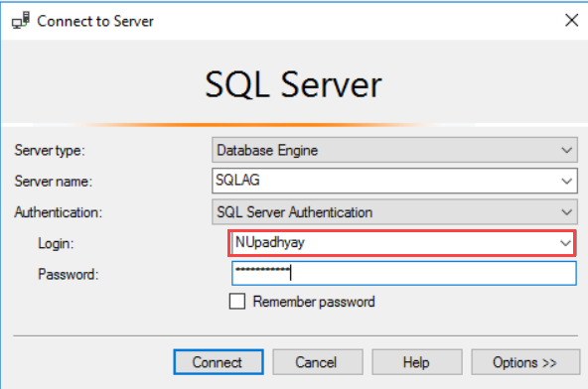Click the Password label
The image size is (588, 389).
pos(68,274)
